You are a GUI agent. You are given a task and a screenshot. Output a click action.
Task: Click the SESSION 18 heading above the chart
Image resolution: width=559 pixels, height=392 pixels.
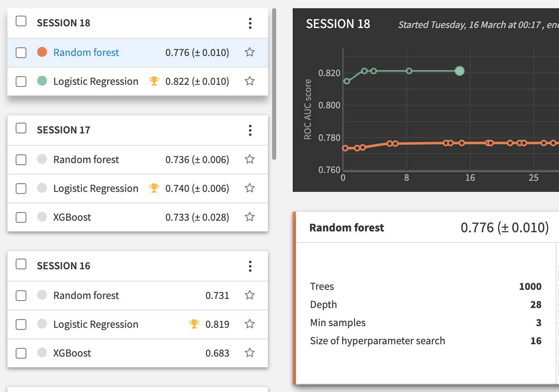pyautogui.click(x=338, y=24)
